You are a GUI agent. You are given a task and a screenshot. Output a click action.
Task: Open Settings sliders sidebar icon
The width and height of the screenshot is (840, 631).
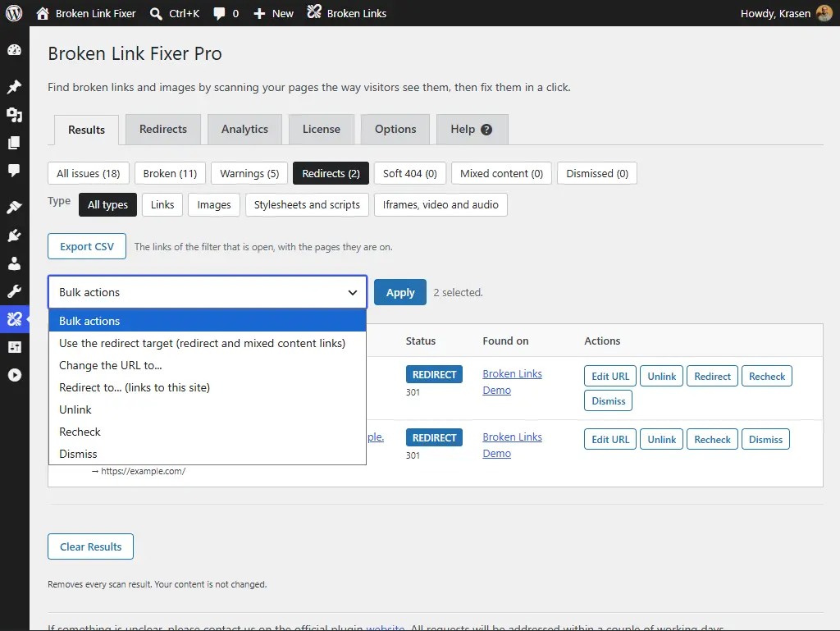pos(15,347)
